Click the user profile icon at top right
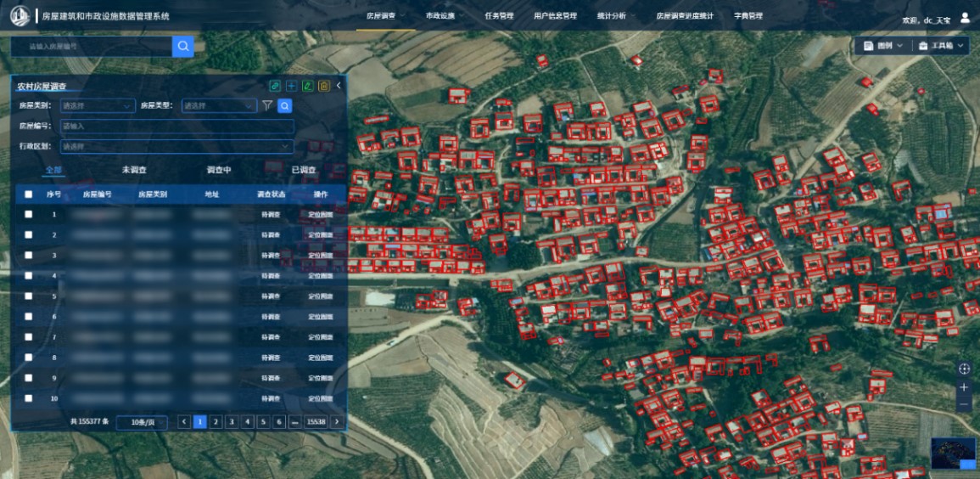This screenshot has width=980, height=479. coord(965,17)
